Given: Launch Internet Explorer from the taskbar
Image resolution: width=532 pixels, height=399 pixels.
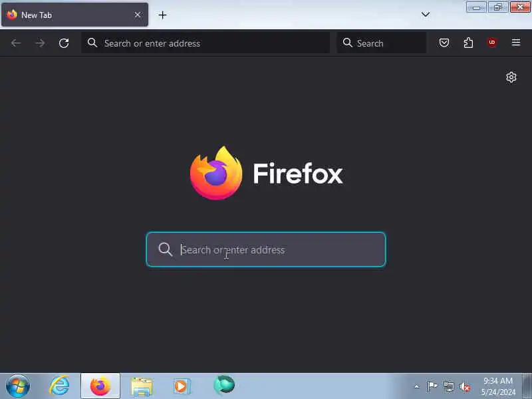Looking at the screenshot, I should coord(59,386).
